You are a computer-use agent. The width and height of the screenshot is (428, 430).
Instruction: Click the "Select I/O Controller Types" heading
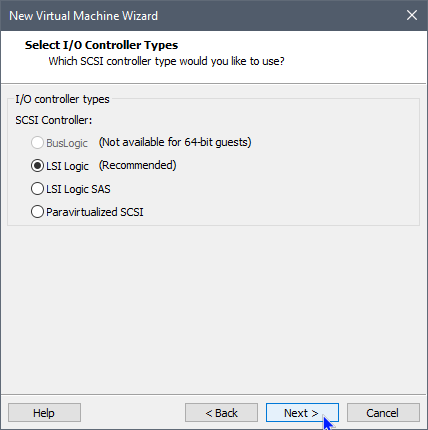pos(101,45)
